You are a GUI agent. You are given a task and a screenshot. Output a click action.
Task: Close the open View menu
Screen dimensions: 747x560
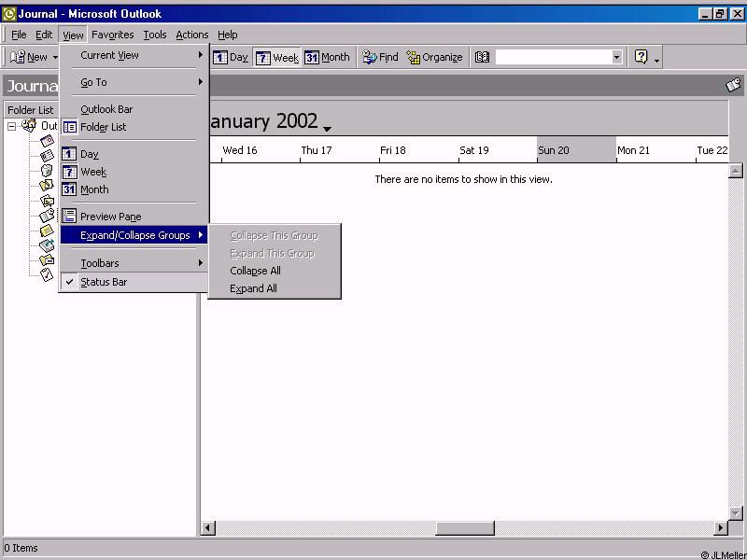pos(73,35)
